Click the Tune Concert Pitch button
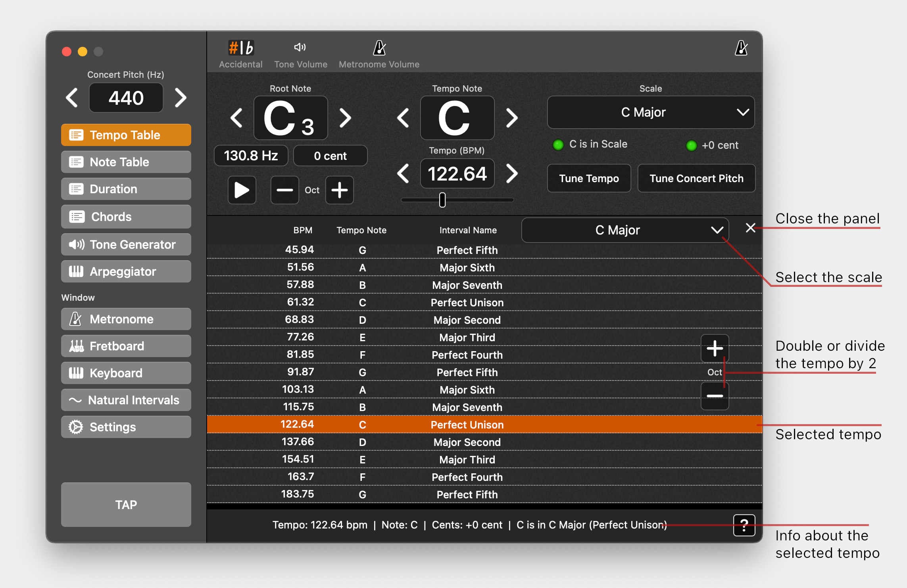Viewport: 907px width, 588px height. point(696,179)
